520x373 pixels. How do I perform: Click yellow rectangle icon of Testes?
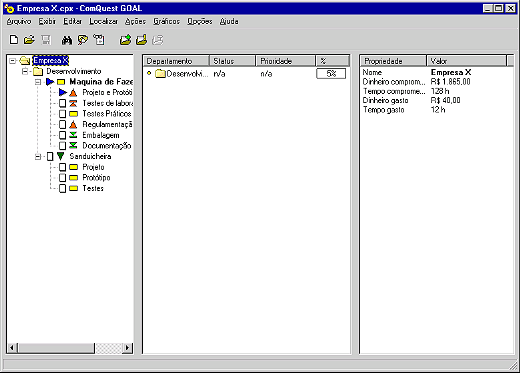(x=73, y=188)
